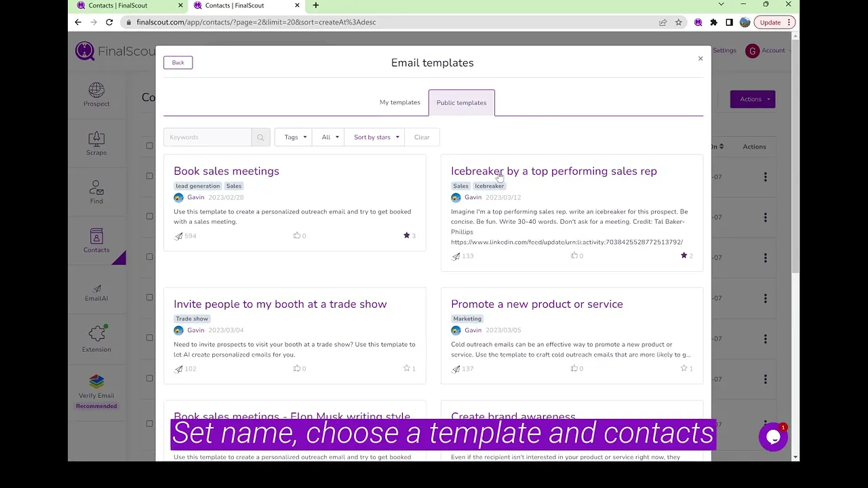Click the browser back arrow
This screenshot has width=868, height=488.
(78, 22)
